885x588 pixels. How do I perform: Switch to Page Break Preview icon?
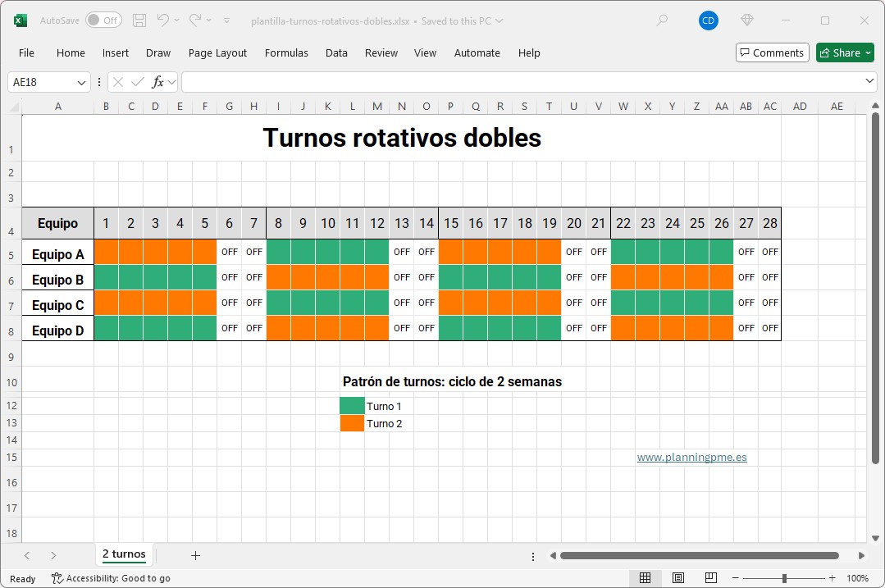tap(711, 578)
